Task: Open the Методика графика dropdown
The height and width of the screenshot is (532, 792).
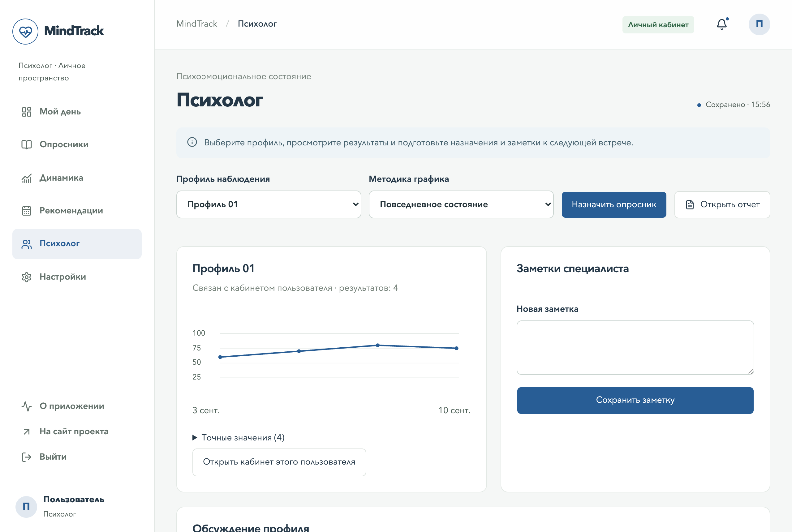Action: 461,204
